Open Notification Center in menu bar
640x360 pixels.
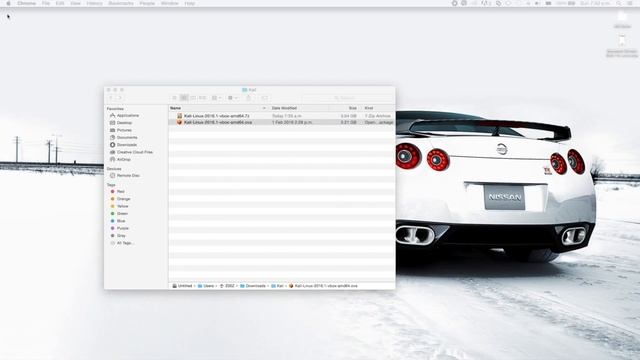tap(631, 3)
